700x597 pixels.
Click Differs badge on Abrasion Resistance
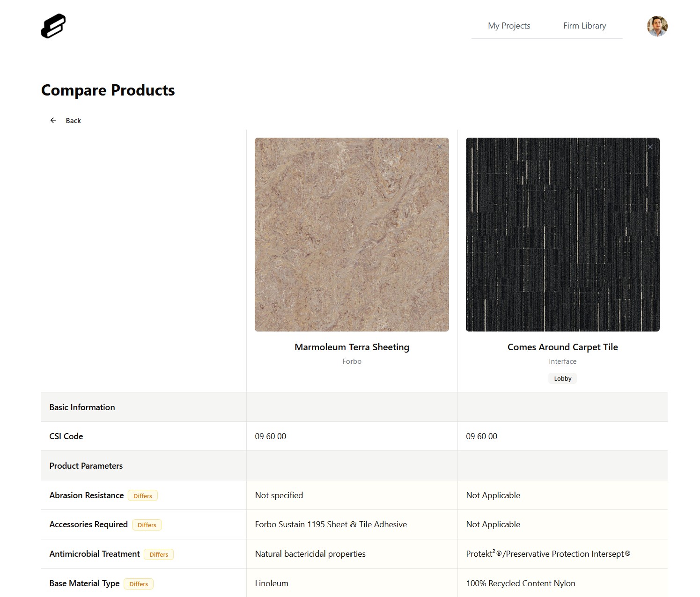[x=143, y=496]
